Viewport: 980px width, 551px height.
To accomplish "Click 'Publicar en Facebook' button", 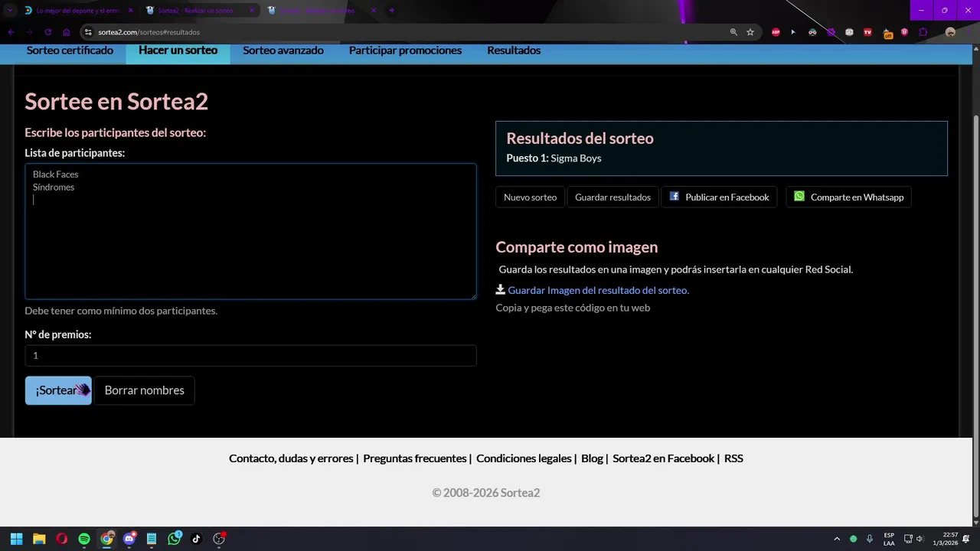I will (719, 197).
